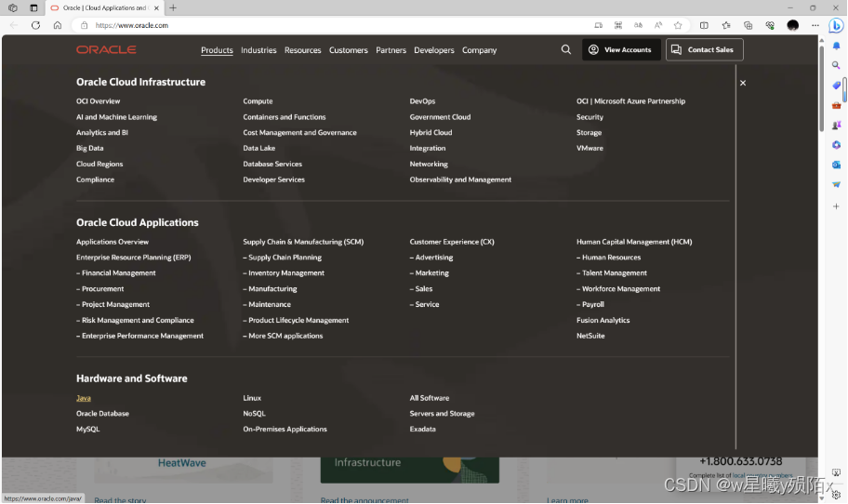Click the browser Refresh icon
The image size is (848, 504).
[35, 25]
